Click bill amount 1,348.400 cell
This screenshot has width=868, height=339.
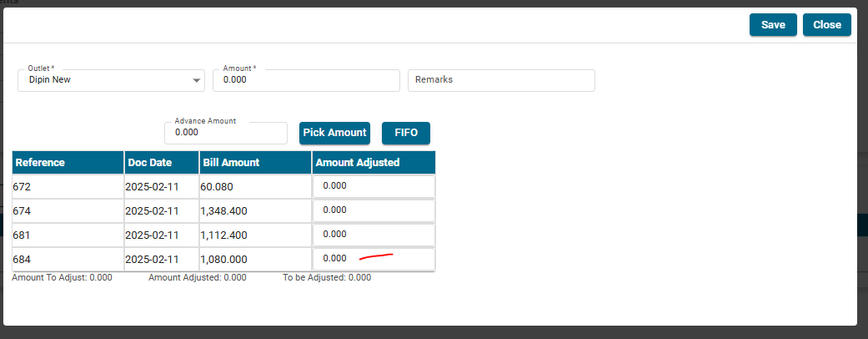point(254,210)
